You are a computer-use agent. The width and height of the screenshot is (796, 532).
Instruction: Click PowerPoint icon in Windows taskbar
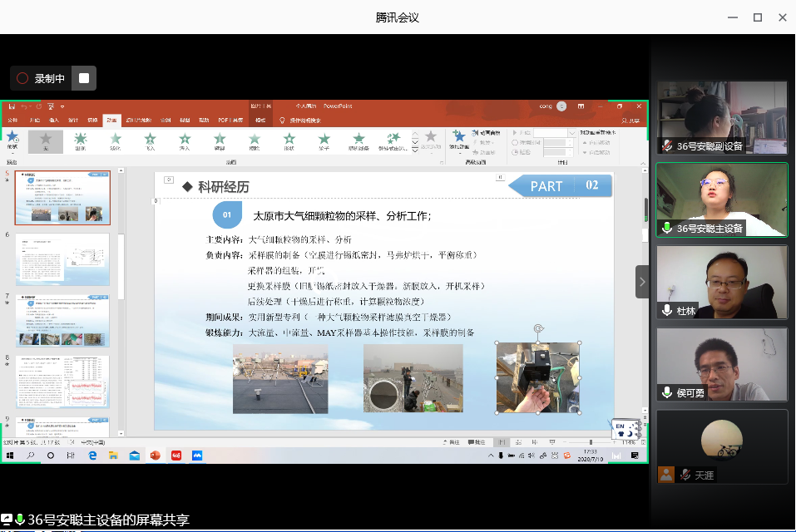pos(155,456)
